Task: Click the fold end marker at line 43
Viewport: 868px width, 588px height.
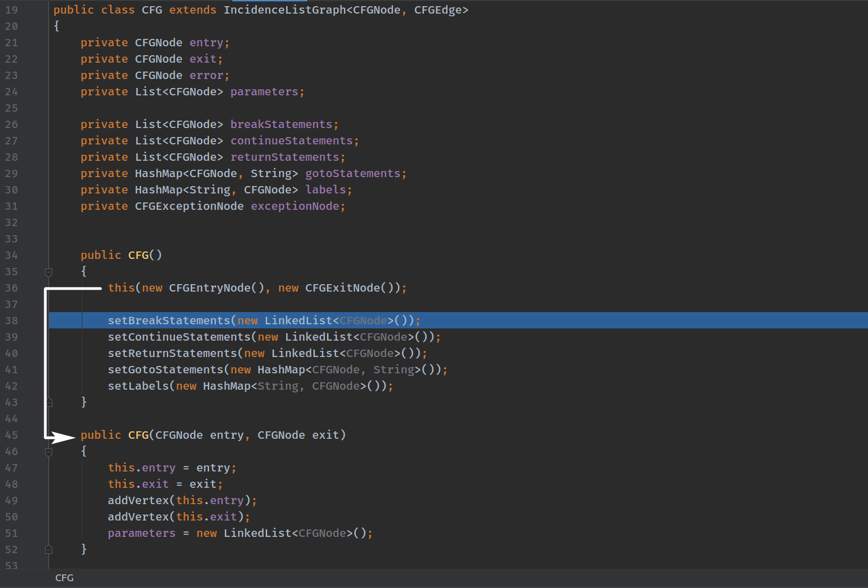Action: pos(49,402)
